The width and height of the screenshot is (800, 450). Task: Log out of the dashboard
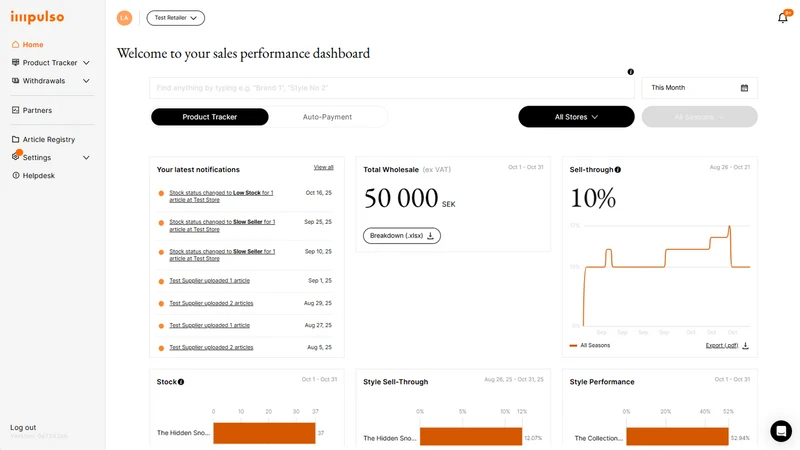23,428
